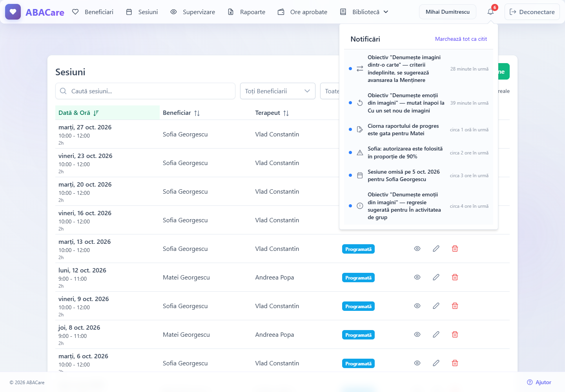Viewport: 565px width, 392px height.
Task: Edit the marți, 6 oct. 2026 session
Action: pyautogui.click(x=436, y=363)
